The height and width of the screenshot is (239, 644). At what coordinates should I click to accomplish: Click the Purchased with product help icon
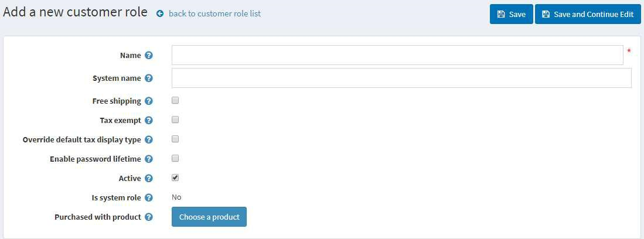click(149, 217)
